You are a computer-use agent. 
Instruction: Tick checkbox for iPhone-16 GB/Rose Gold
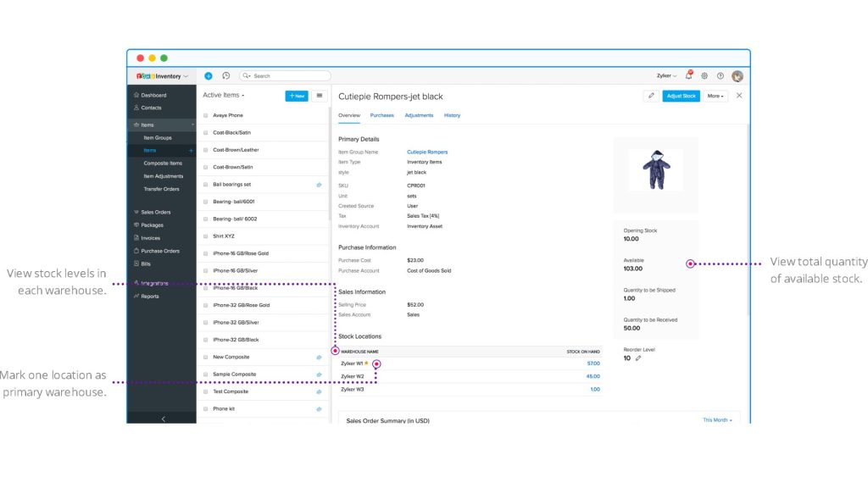(205, 253)
